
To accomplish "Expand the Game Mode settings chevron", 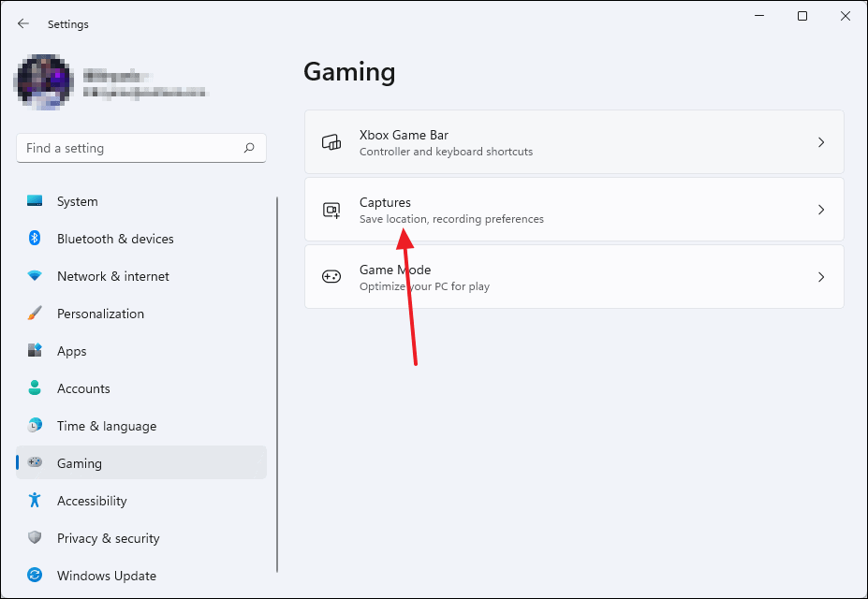I will point(821,276).
